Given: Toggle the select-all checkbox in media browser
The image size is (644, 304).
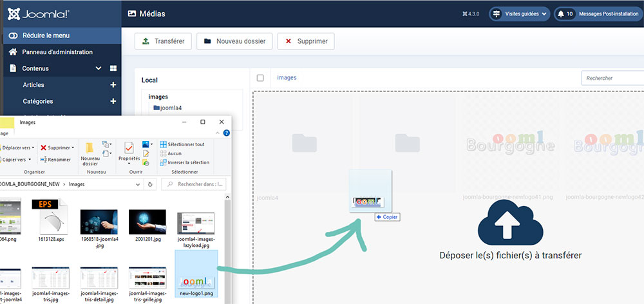Looking at the screenshot, I should [x=260, y=78].
